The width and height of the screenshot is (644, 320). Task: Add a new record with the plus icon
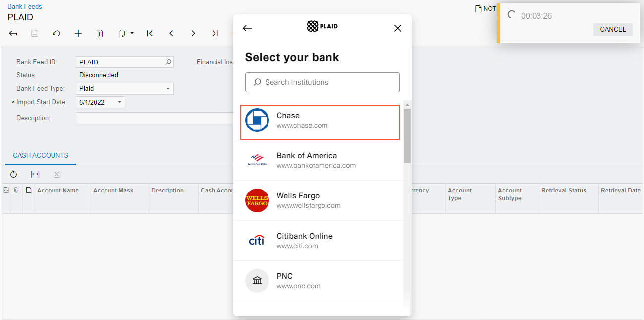[78, 33]
